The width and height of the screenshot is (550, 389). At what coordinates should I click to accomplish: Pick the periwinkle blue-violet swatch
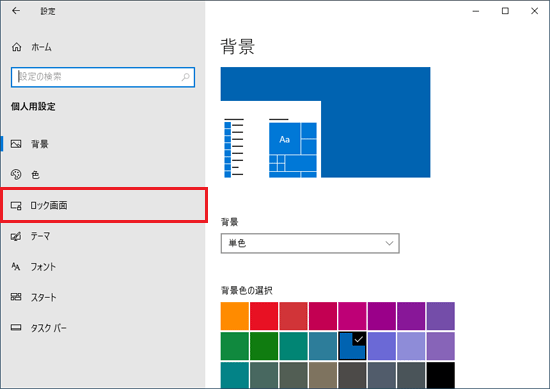pos(382,346)
